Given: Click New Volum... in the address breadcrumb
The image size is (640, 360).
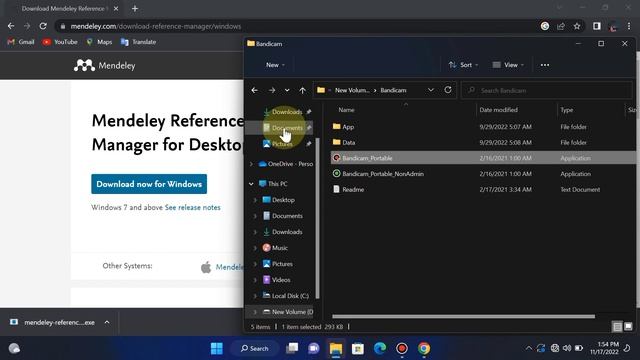Looking at the screenshot, I should pyautogui.click(x=352, y=90).
